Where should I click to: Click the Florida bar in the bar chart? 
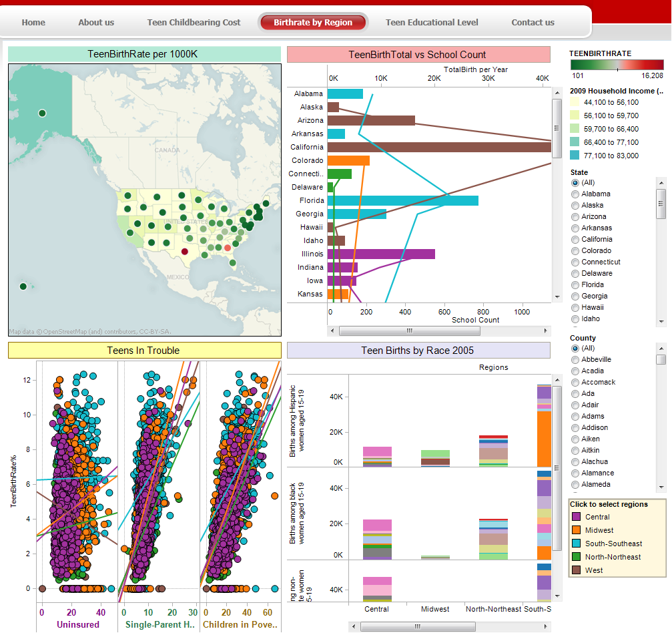402,200
